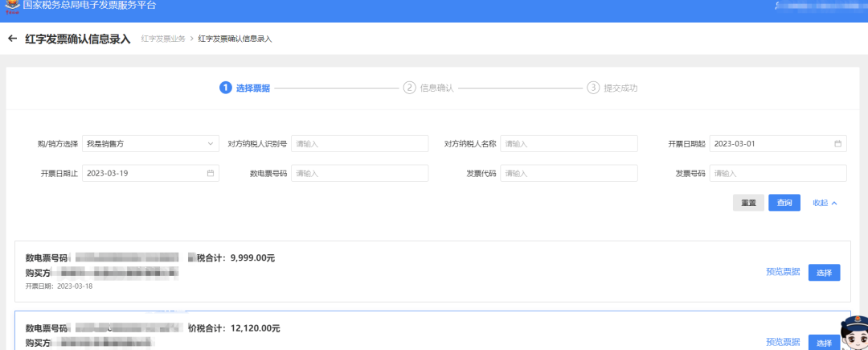The height and width of the screenshot is (350, 868).
Task: Open 红字发票业务 breadcrumb link
Action: pyautogui.click(x=163, y=39)
